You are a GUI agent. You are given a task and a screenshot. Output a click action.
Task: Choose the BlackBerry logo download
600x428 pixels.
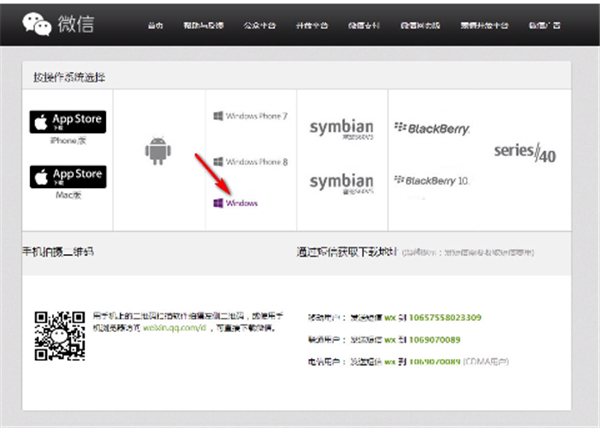pos(432,129)
